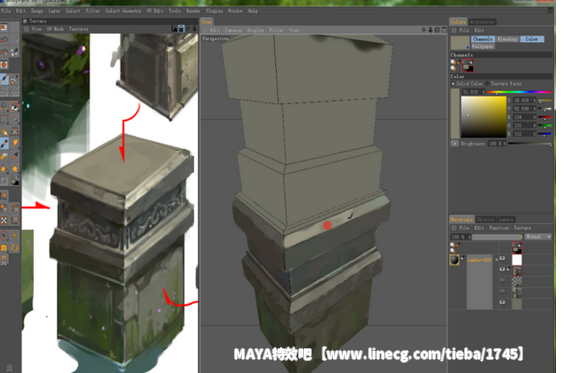Open the Function menu in the Materials panel
The image size is (565, 373).
499,228
